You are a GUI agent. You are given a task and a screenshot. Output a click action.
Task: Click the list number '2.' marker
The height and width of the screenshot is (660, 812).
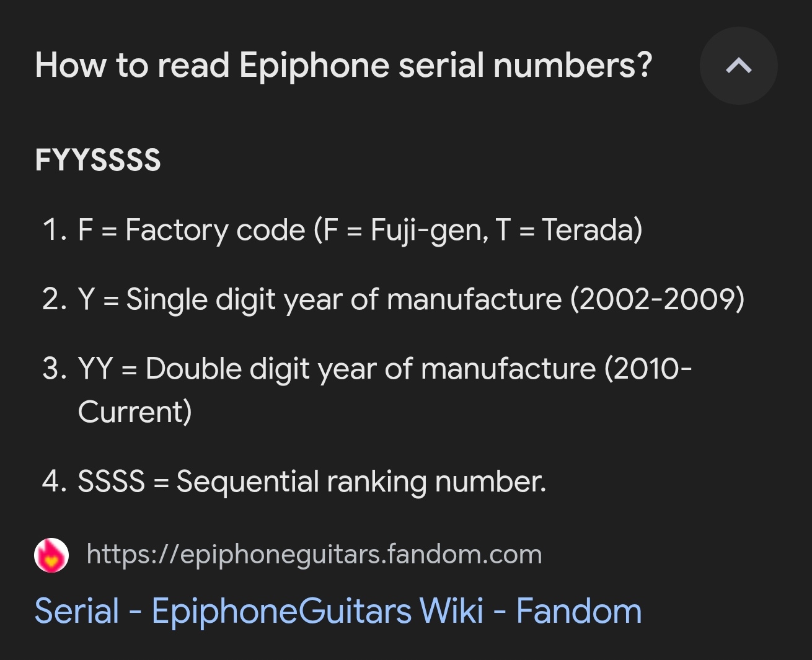pos(55,299)
